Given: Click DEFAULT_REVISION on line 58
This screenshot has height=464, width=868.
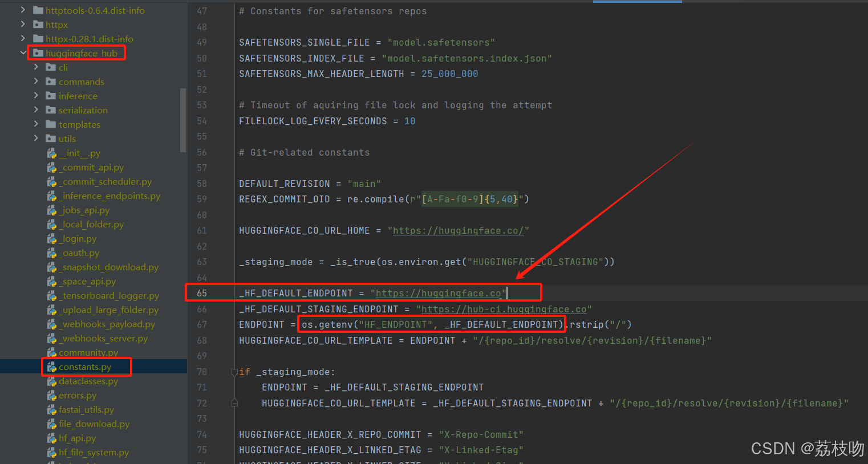Looking at the screenshot, I should [285, 184].
